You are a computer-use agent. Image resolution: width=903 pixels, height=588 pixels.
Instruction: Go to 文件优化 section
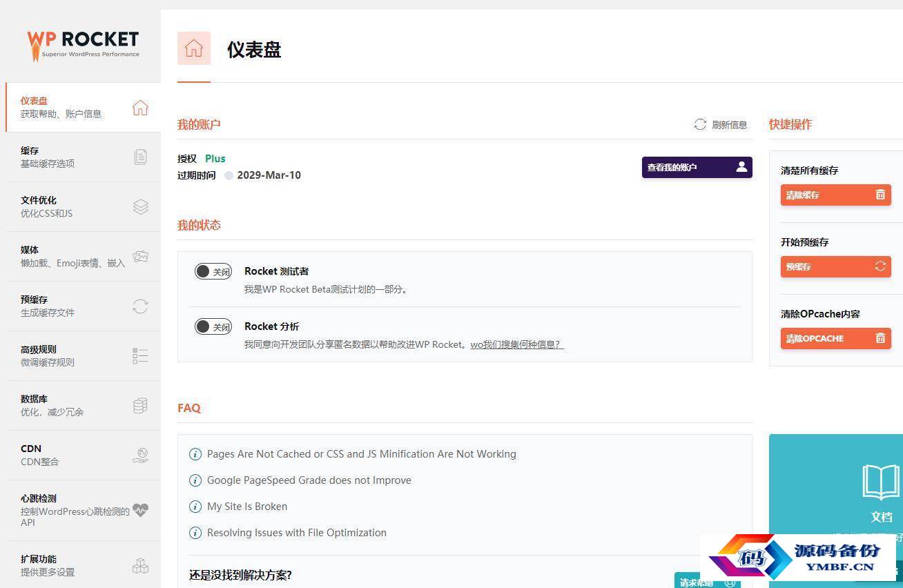[x=83, y=206]
